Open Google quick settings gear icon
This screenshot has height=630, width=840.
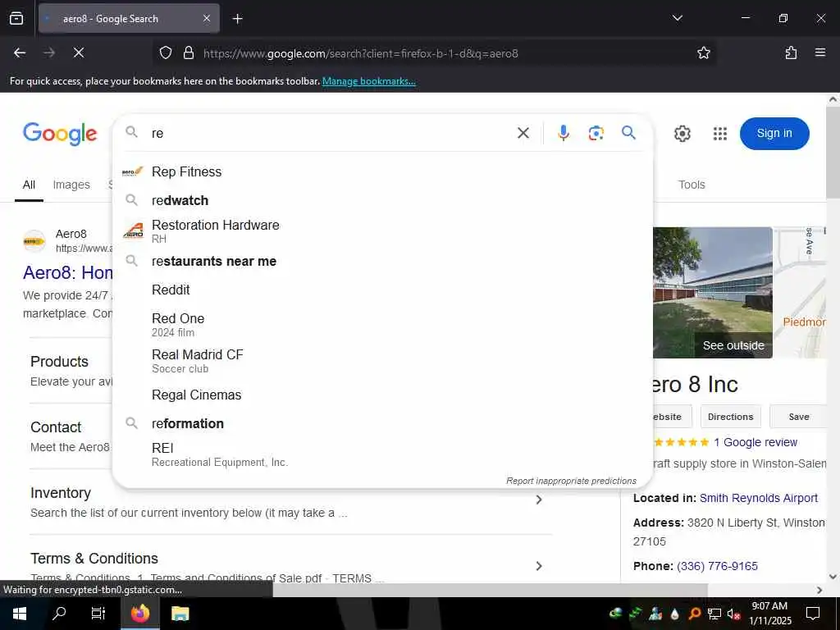(682, 134)
